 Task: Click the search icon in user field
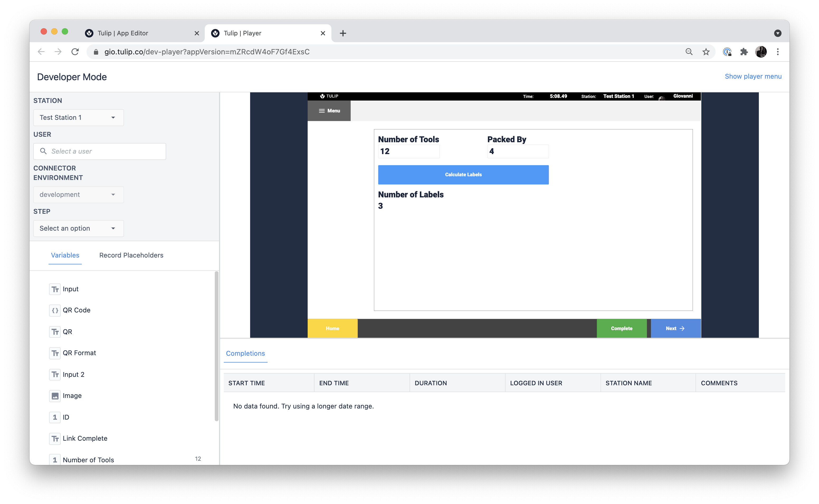pyautogui.click(x=43, y=151)
